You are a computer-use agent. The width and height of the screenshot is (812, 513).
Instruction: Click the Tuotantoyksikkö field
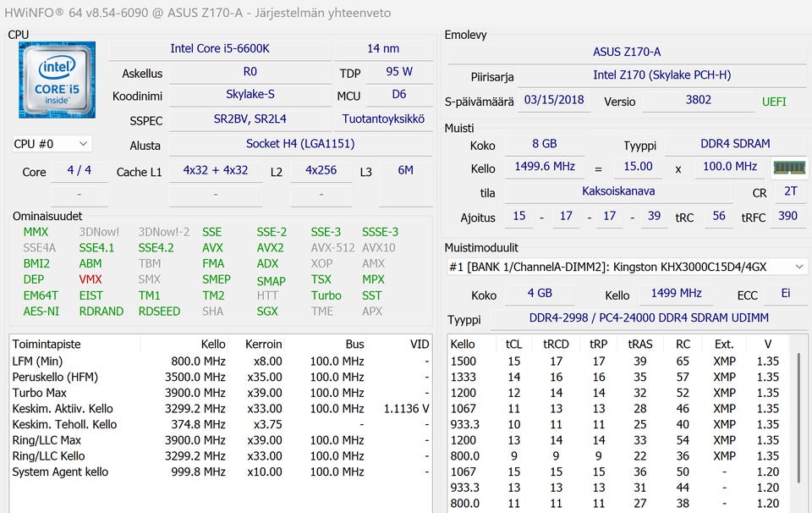383,119
